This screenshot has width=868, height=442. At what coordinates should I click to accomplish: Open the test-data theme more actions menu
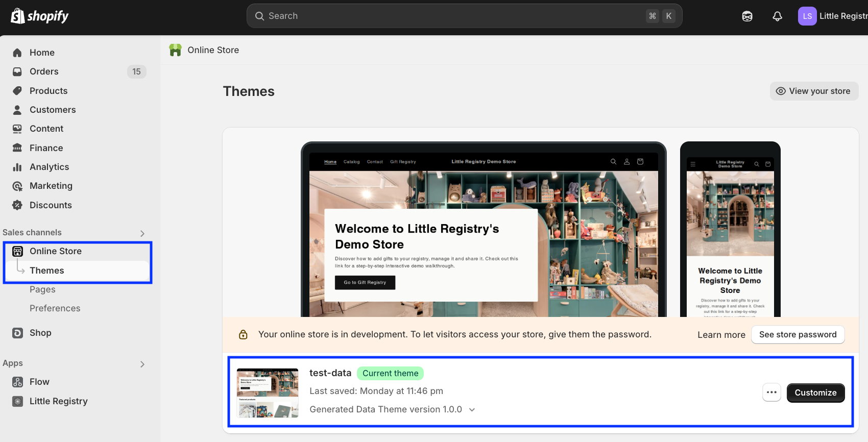771,392
